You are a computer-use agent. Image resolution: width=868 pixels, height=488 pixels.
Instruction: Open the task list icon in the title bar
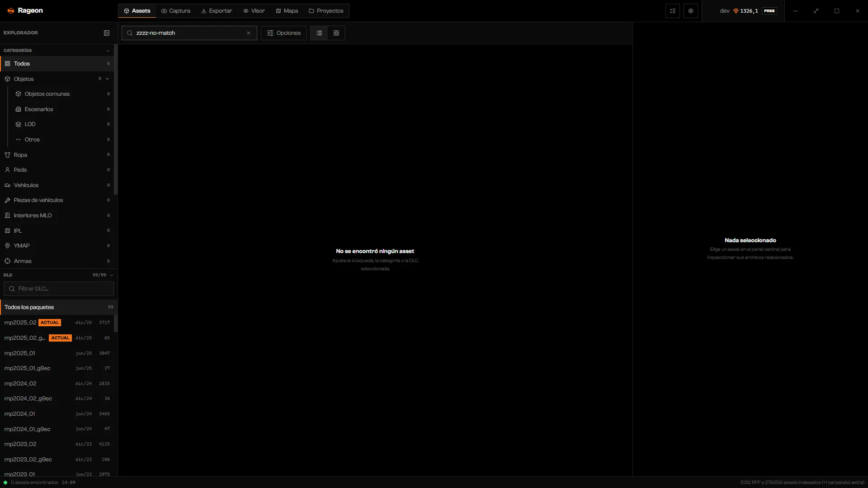[x=673, y=11]
